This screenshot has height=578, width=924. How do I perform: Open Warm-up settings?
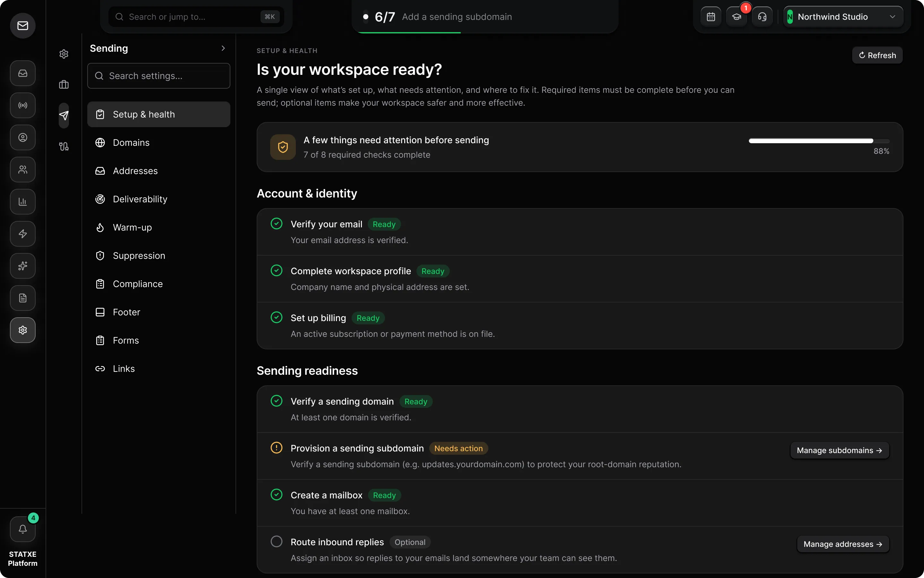point(158,227)
